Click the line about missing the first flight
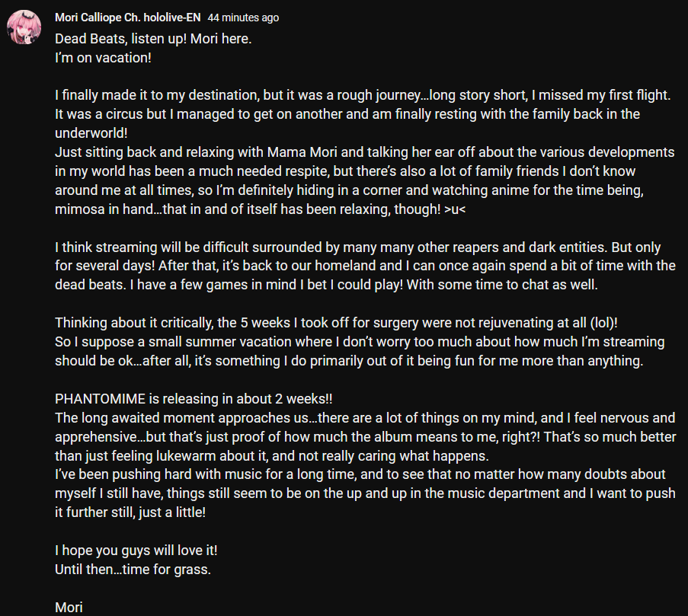This screenshot has height=616, width=688. point(363,95)
